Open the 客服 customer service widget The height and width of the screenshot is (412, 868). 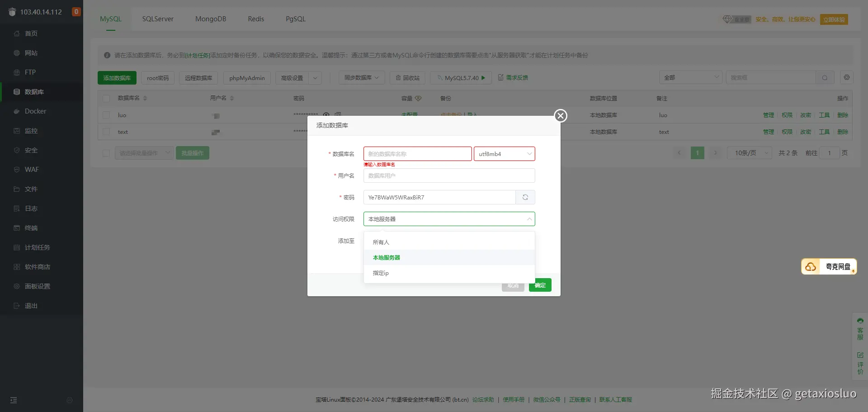[860, 329]
